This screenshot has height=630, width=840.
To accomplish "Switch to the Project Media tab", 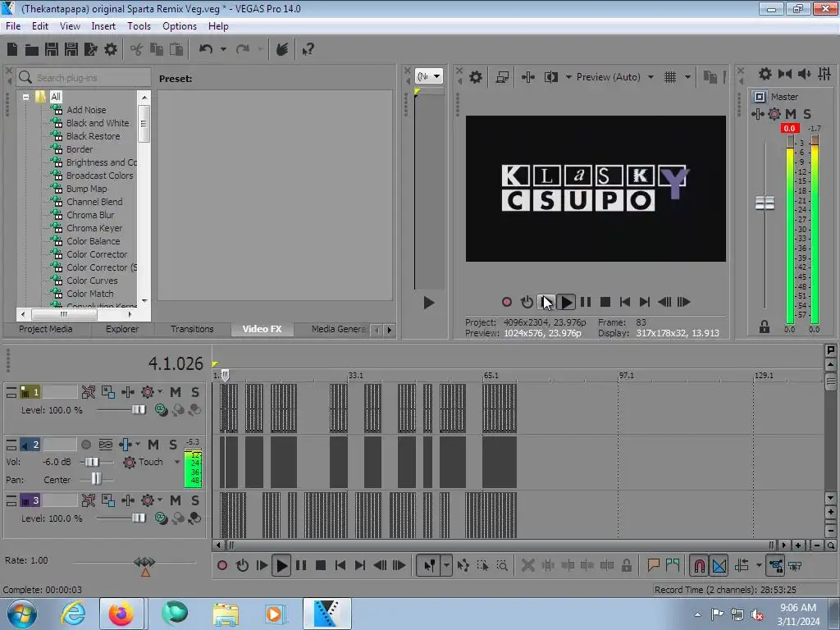I will 46,329.
